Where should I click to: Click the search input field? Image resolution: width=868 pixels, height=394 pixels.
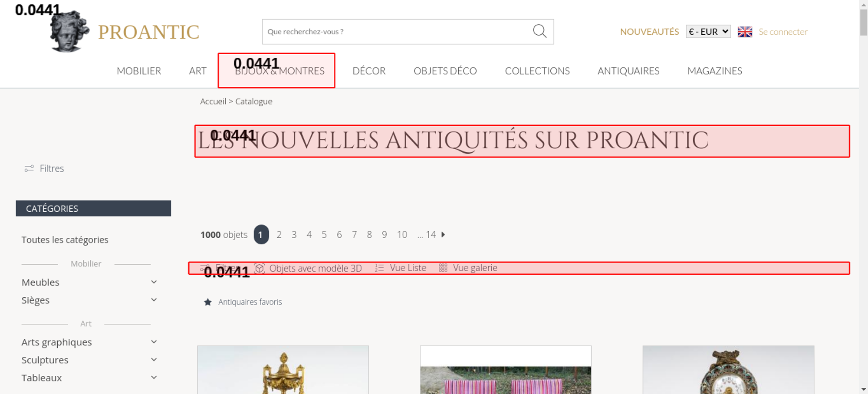395,32
